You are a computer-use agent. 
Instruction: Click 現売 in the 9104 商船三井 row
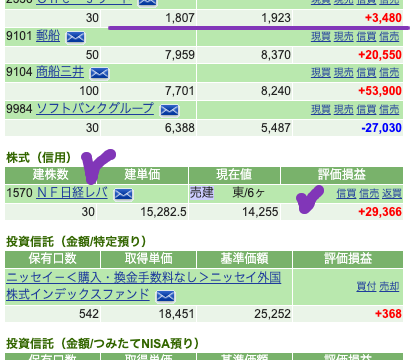344,72
